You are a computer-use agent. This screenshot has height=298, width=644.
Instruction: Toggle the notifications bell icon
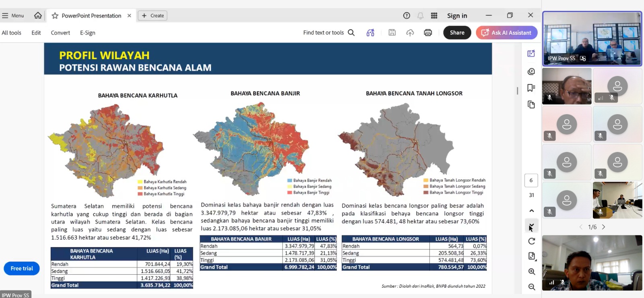[x=420, y=16]
